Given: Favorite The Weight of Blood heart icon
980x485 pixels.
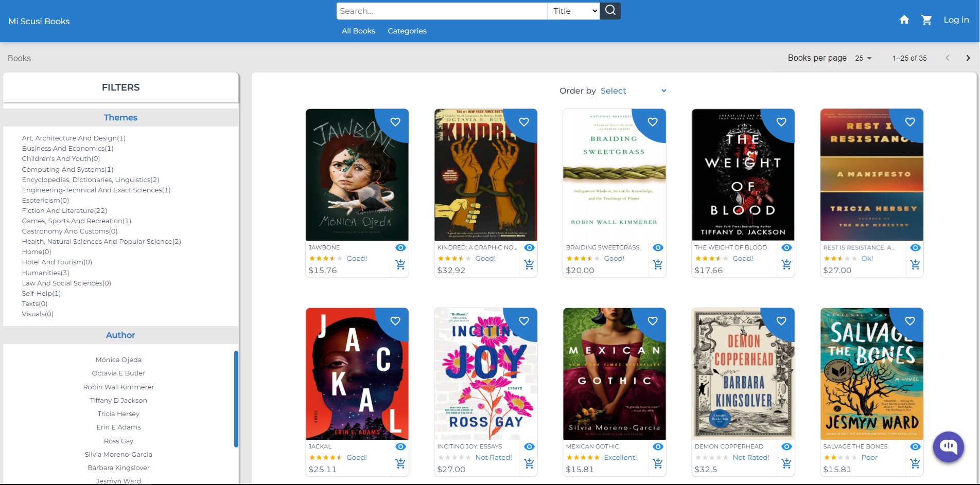Looking at the screenshot, I should point(781,122).
